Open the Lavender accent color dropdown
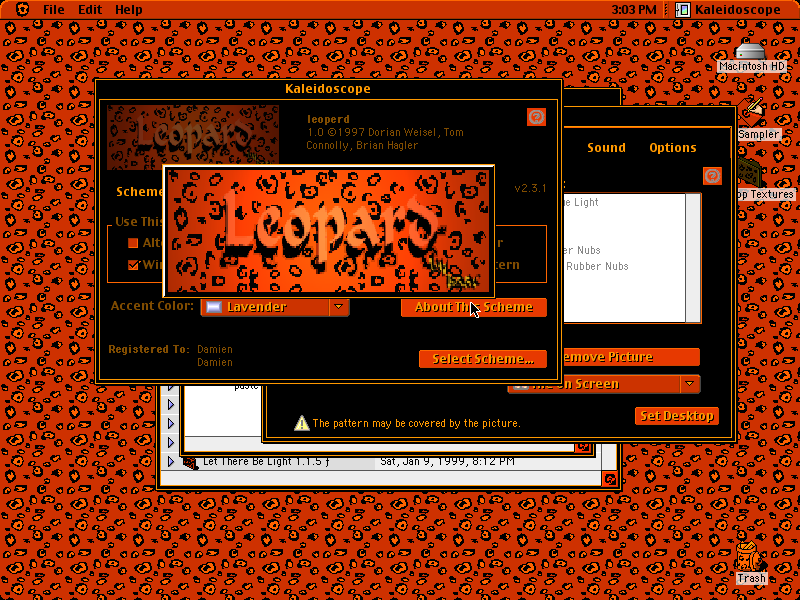The width and height of the screenshot is (800, 600). click(x=275, y=307)
